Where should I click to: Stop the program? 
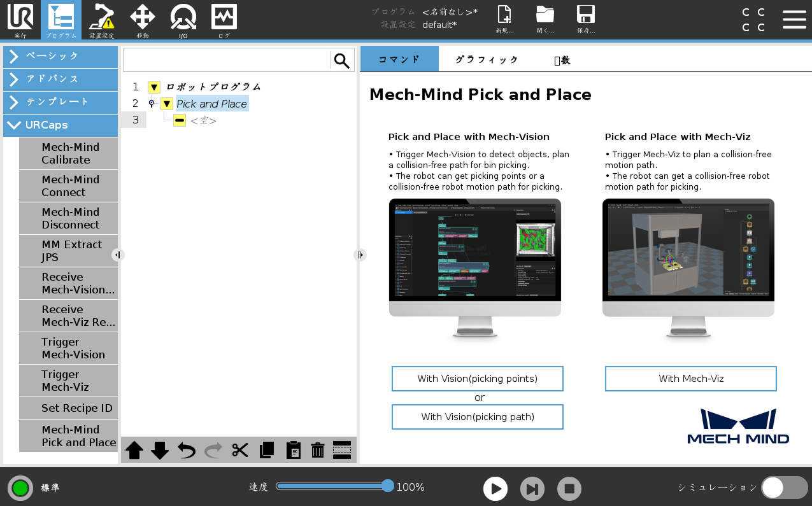pos(569,489)
